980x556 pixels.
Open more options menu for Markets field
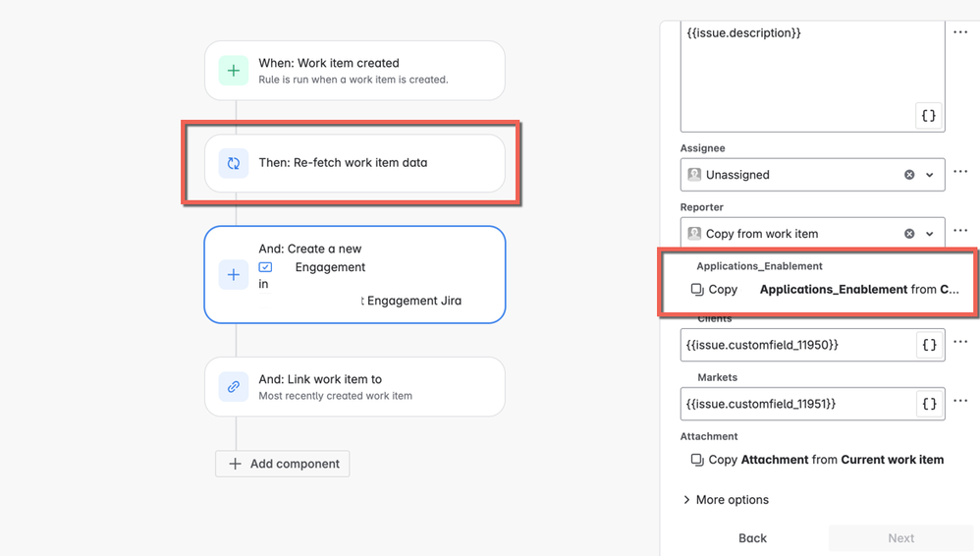tap(960, 400)
